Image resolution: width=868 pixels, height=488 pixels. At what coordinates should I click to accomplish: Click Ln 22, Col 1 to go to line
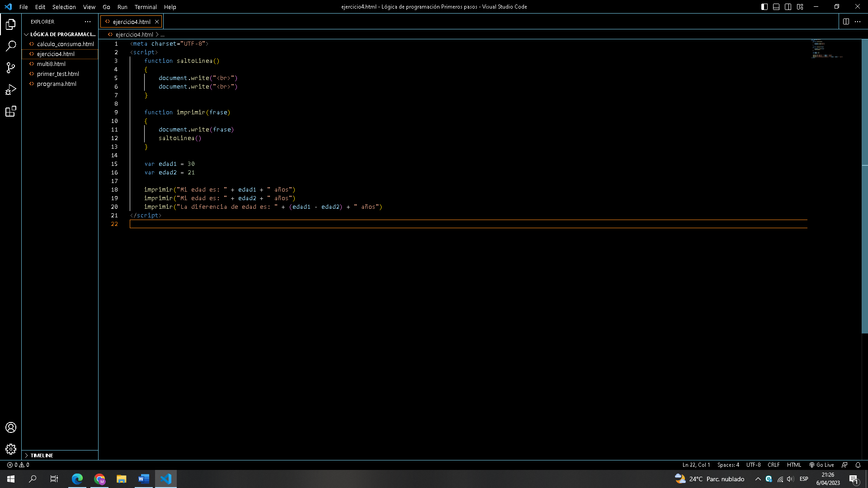tap(696, 465)
